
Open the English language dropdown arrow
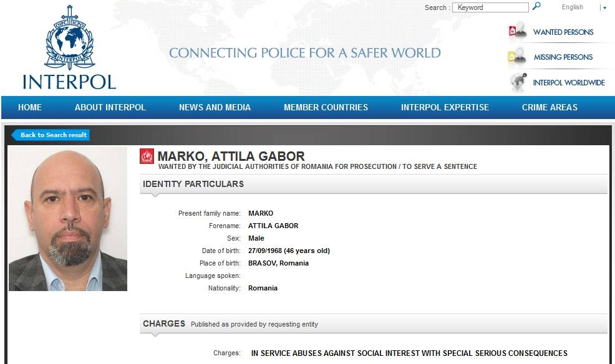pos(604,8)
